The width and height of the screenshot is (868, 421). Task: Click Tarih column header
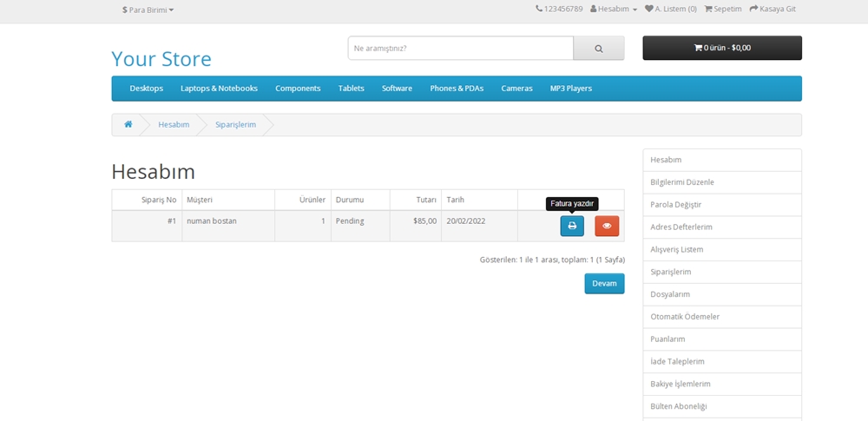[479, 200]
